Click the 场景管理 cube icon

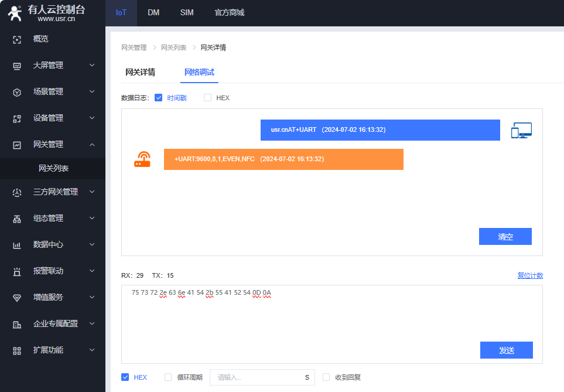17,92
